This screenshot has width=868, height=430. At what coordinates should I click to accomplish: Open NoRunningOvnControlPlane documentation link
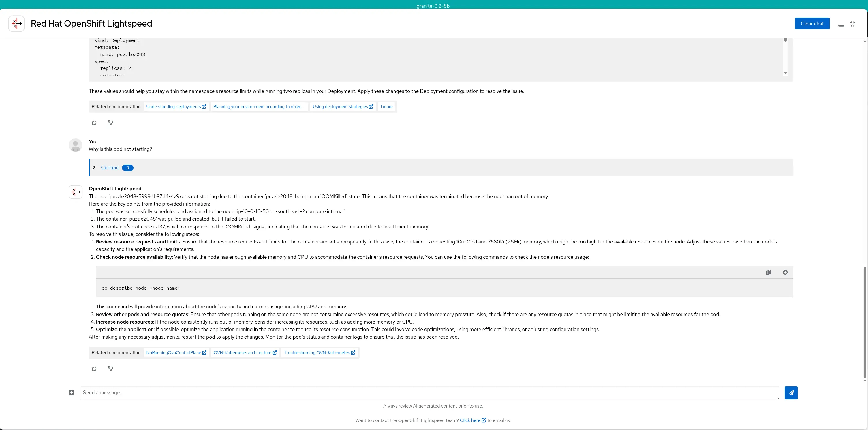click(x=176, y=352)
